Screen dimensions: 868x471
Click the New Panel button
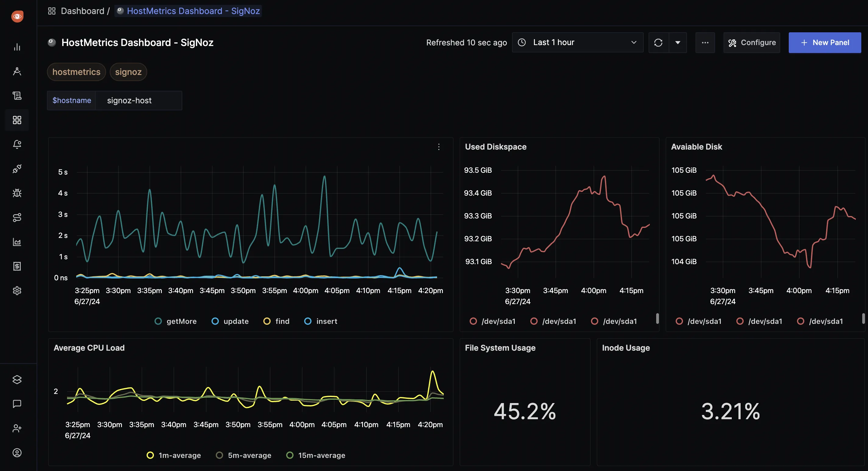[x=824, y=42]
